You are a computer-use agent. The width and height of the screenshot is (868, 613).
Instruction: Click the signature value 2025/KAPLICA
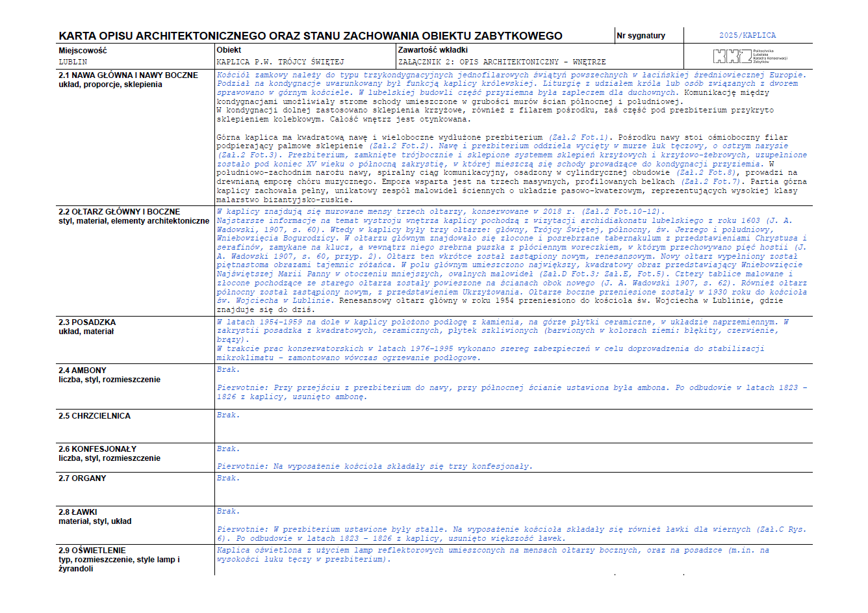(747, 36)
